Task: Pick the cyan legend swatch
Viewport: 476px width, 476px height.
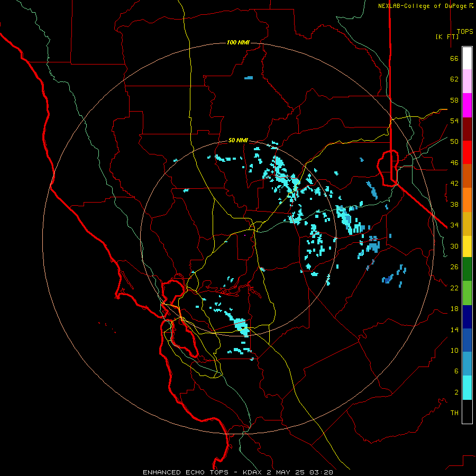Action: (467, 388)
